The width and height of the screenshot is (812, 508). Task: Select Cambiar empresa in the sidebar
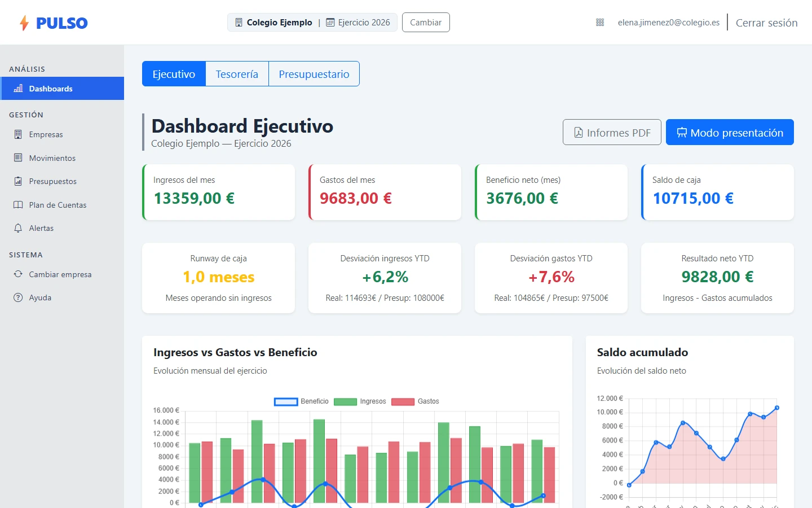click(x=62, y=274)
